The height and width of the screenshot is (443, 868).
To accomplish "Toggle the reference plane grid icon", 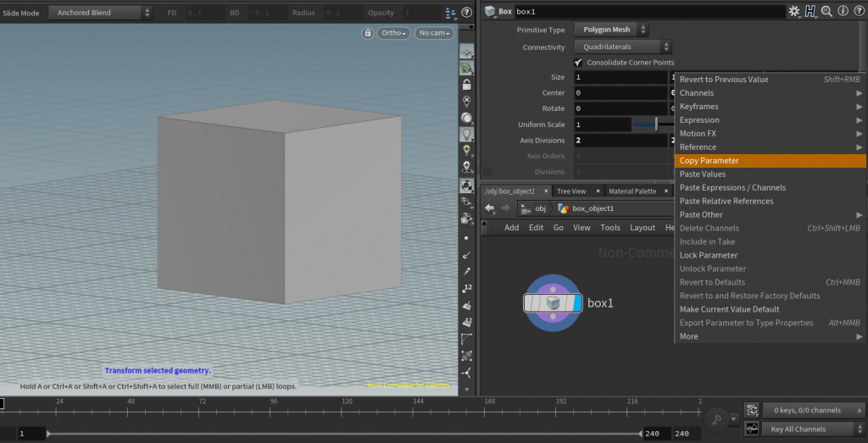I will coord(467,53).
